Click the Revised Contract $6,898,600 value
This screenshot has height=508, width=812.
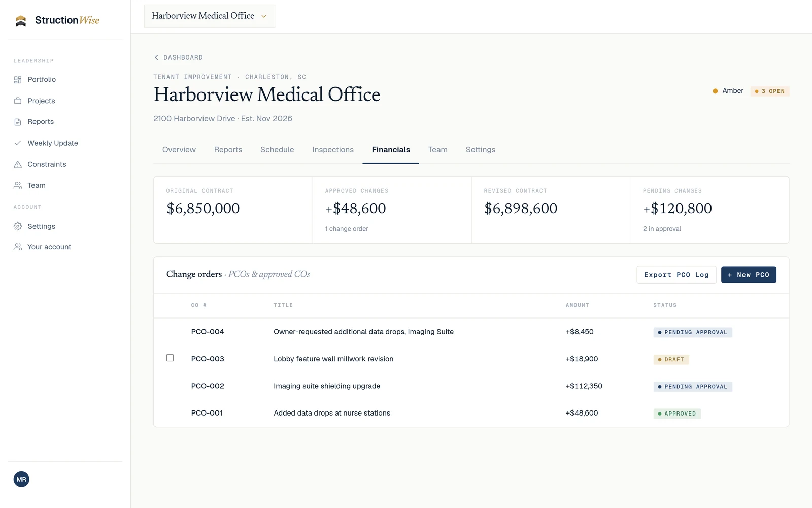[x=521, y=208]
